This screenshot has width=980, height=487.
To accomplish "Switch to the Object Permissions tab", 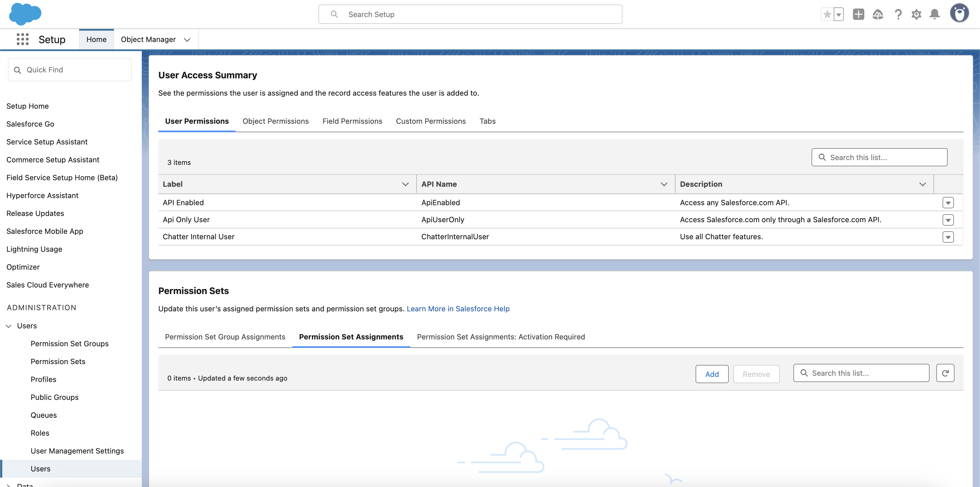I will click(x=275, y=121).
